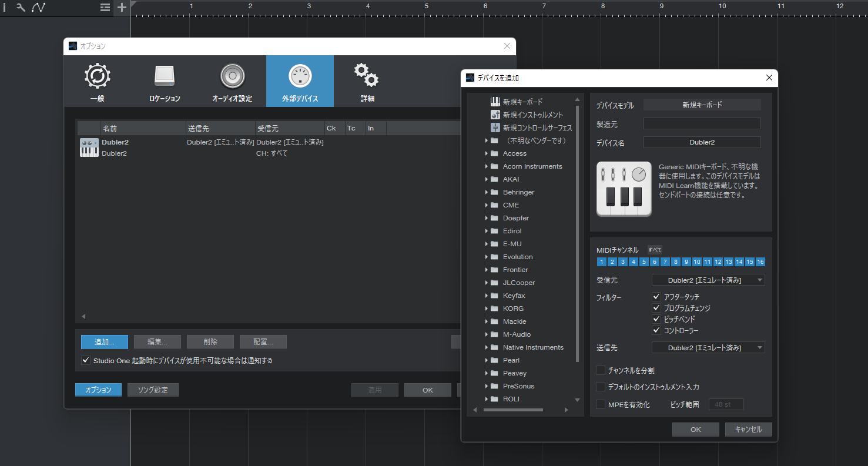Switch to the Audio Setup (オーディオ設定) tab
The image size is (868, 466).
coord(232,81)
